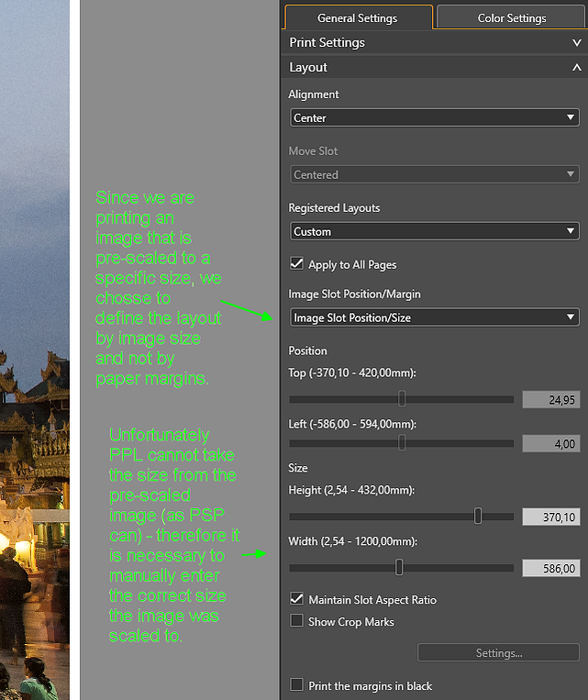
Task: Click the photo preview image
Action: pos(34,350)
